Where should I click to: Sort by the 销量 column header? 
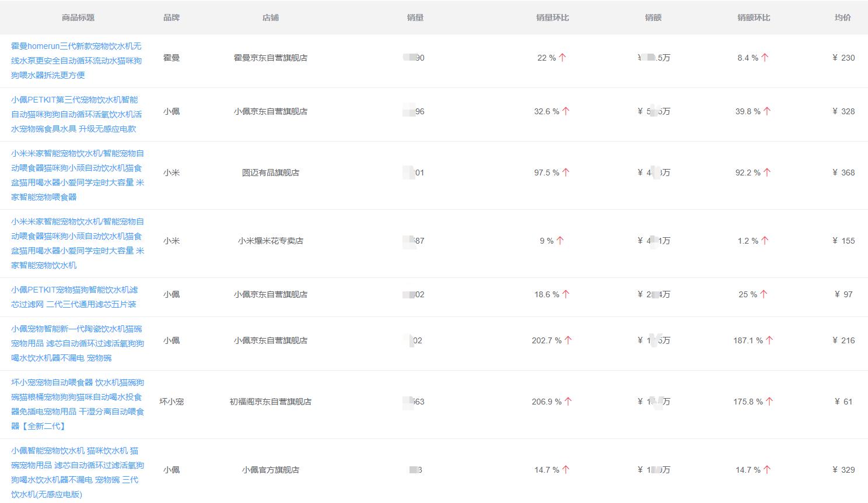tap(415, 17)
